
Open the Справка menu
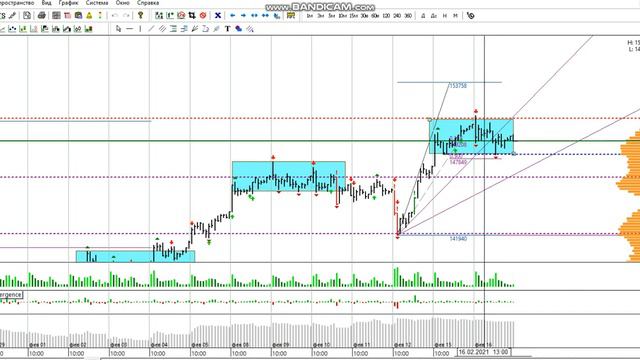(x=148, y=3)
